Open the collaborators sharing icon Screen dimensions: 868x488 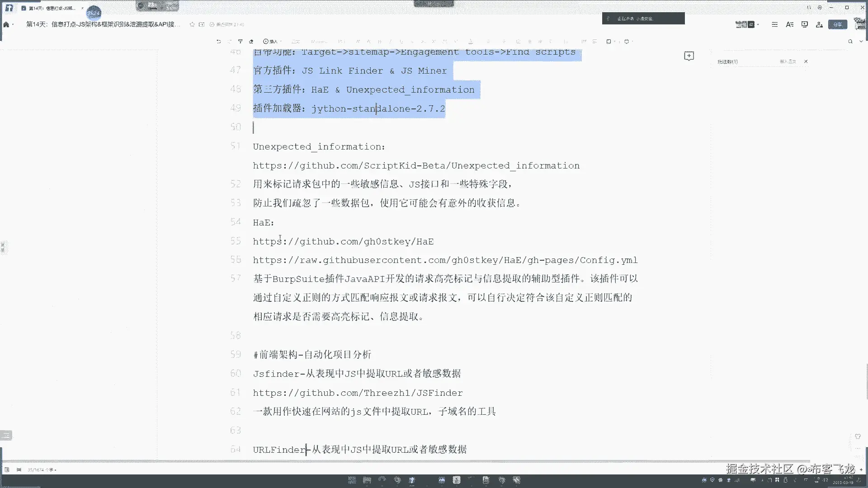(819, 24)
